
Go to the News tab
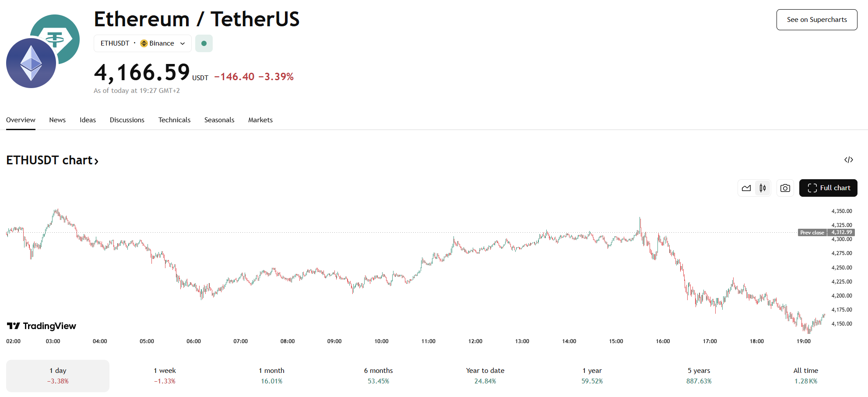(57, 120)
